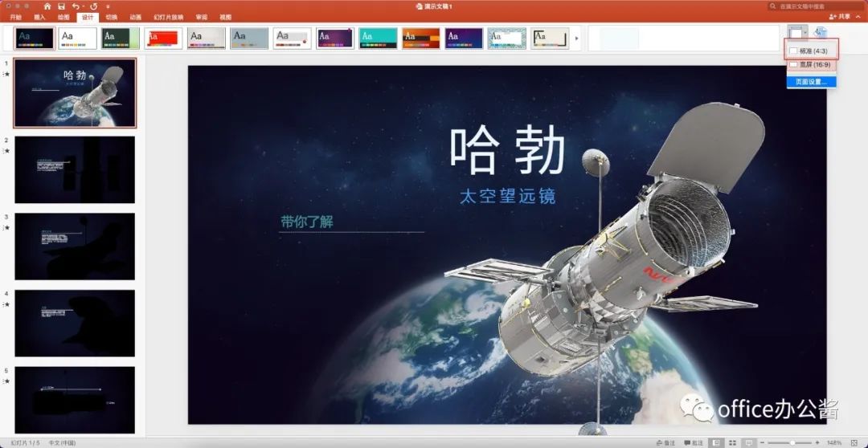Expand themes gallery with the arrow
Screen dimensions: 868x448
point(577,39)
